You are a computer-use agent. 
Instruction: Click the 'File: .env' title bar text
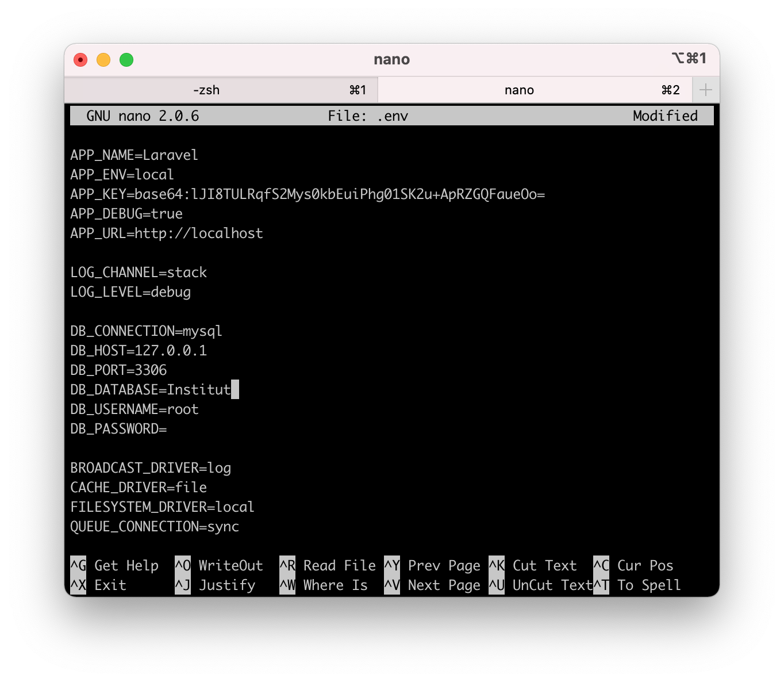368,116
